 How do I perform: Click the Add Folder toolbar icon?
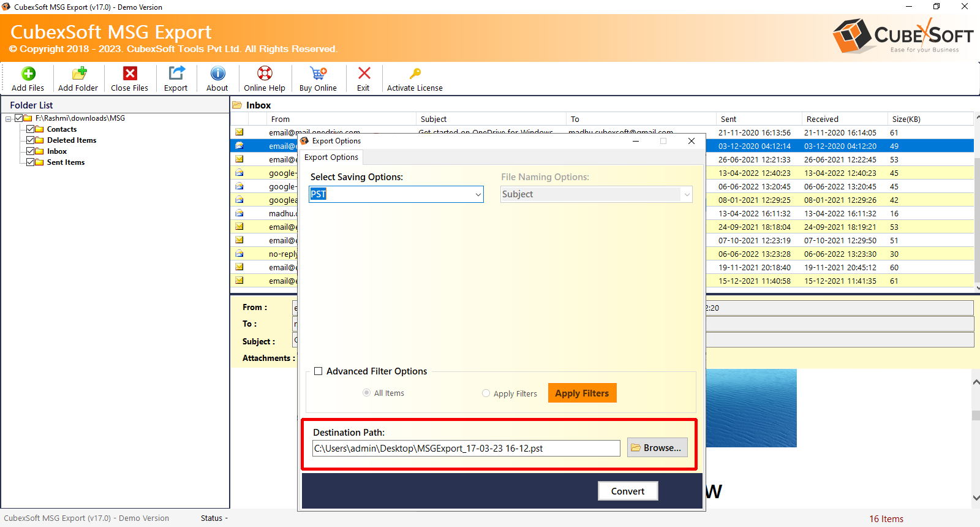tap(79, 74)
